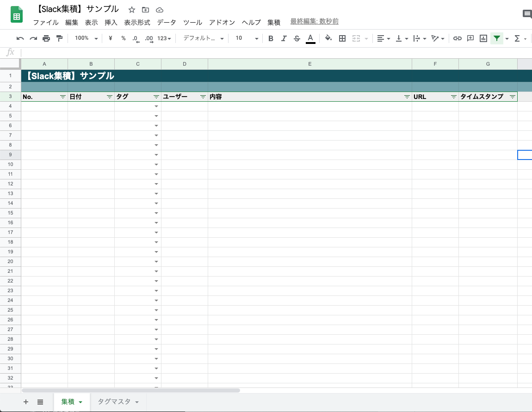Open the 123 number format dropdown
This screenshot has width=532, height=412.
[164, 38]
